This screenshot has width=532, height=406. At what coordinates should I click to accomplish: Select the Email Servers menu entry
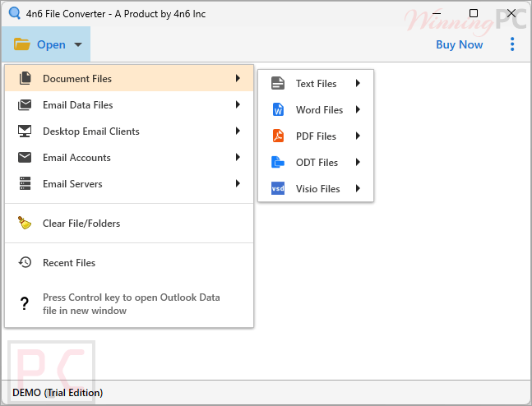[129, 184]
